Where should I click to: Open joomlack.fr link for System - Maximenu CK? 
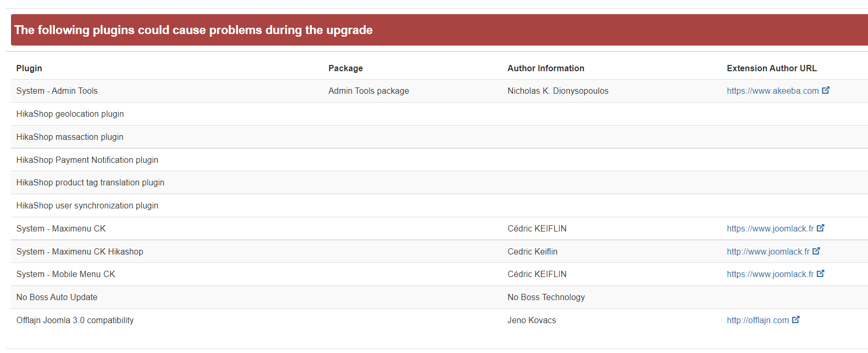(x=770, y=229)
